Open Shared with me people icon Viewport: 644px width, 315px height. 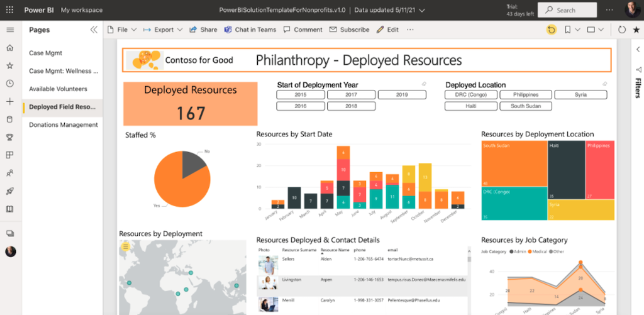(10, 174)
